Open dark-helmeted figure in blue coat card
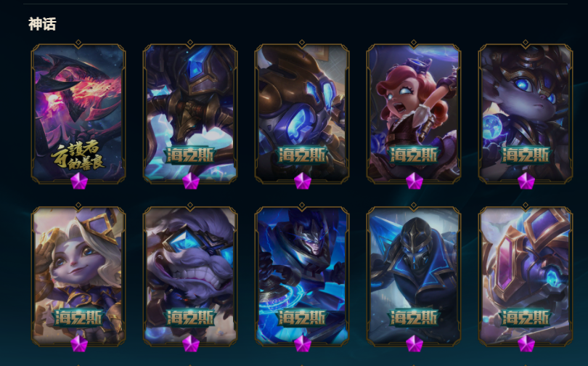This screenshot has width=588, height=366. pyautogui.click(x=414, y=275)
